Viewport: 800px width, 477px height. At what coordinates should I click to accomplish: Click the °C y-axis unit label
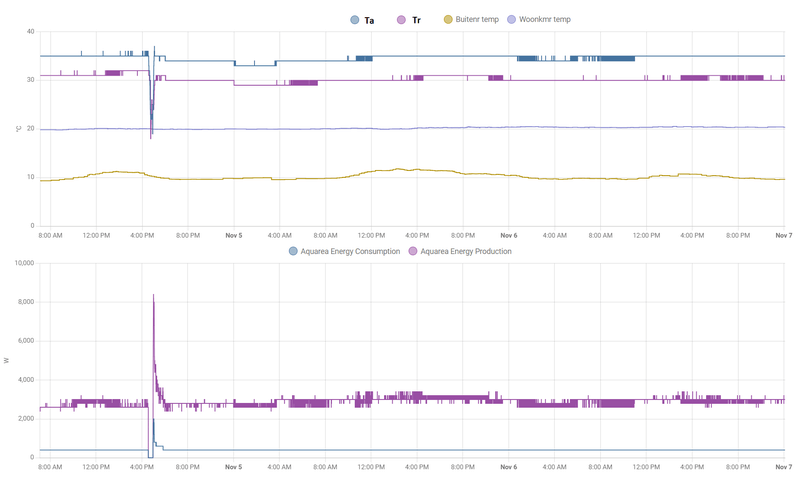18,129
